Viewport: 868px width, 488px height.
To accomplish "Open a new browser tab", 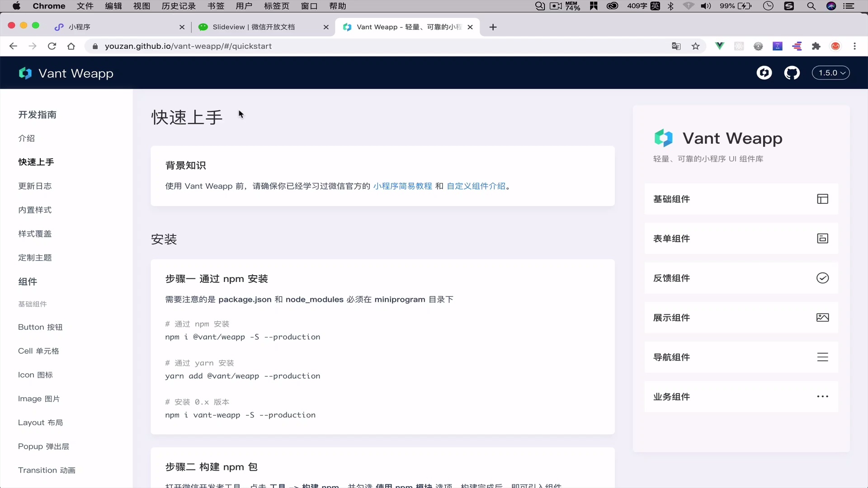I will pos(493,27).
